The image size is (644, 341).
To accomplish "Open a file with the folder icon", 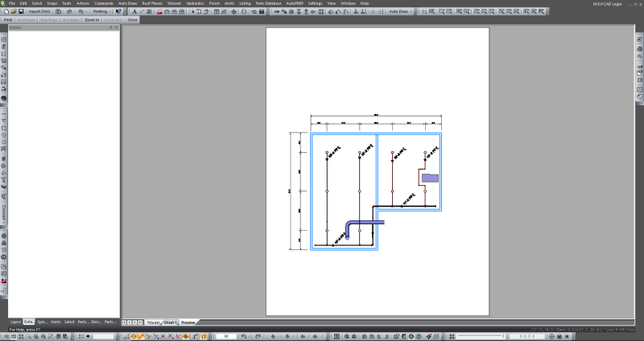I will 14,11.
